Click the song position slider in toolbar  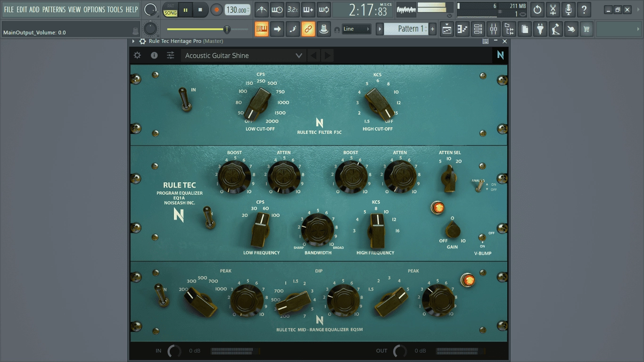[207, 29]
